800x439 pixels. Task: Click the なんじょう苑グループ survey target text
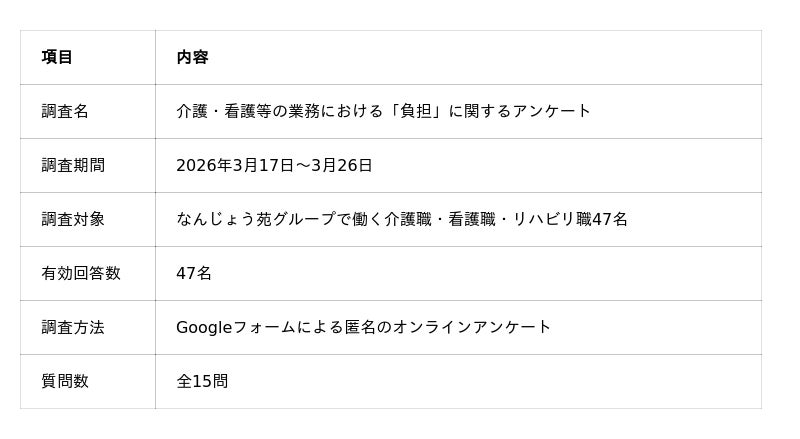click(402, 219)
